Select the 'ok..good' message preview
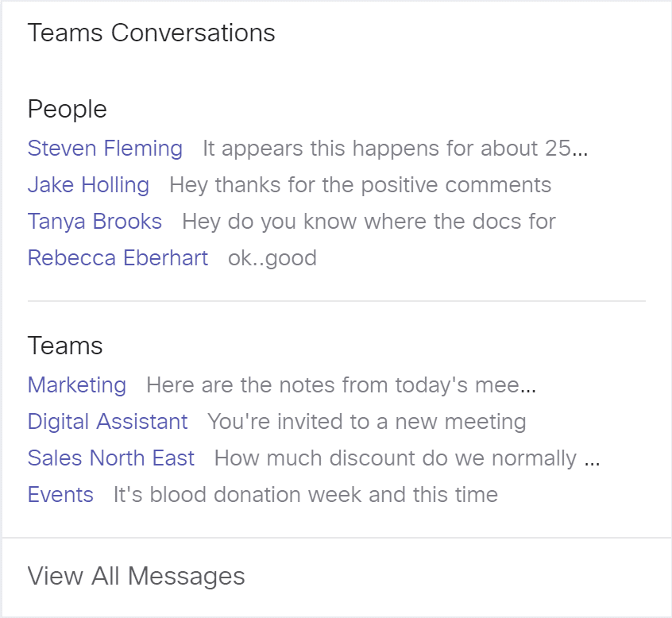 coord(272,258)
